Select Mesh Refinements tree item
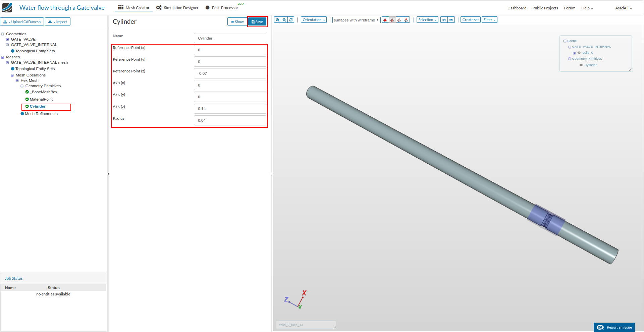The width and height of the screenshot is (644, 332). [x=41, y=114]
